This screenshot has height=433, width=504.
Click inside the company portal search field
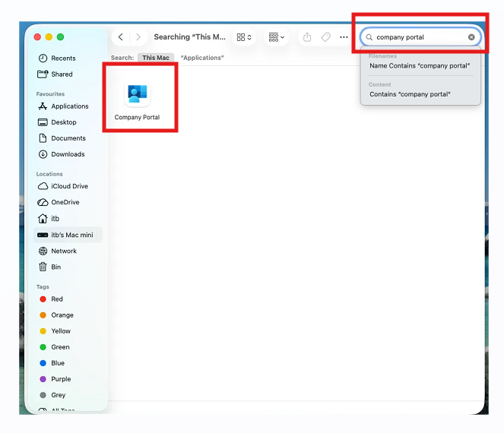420,37
